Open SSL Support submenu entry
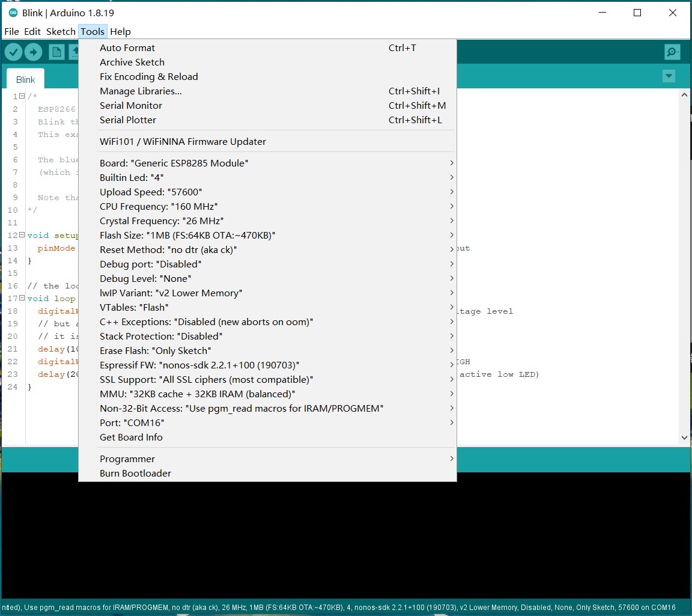This screenshot has height=616, width=692. [x=267, y=379]
